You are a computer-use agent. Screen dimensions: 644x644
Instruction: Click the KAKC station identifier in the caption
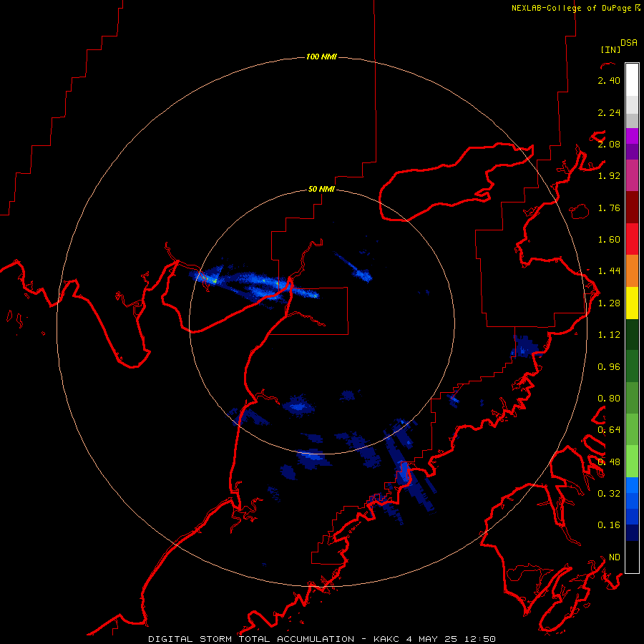387,639
